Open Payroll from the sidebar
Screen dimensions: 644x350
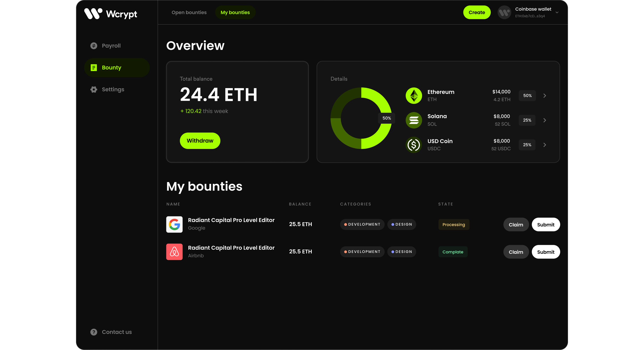[111, 46]
